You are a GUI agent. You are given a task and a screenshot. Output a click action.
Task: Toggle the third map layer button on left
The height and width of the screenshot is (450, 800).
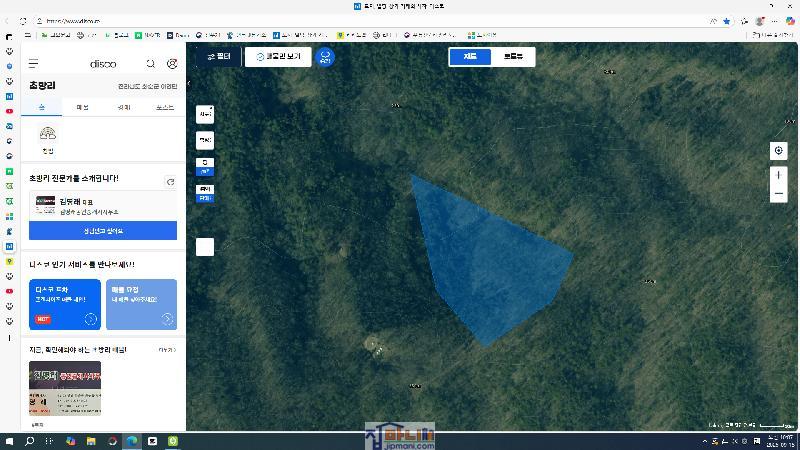click(205, 166)
